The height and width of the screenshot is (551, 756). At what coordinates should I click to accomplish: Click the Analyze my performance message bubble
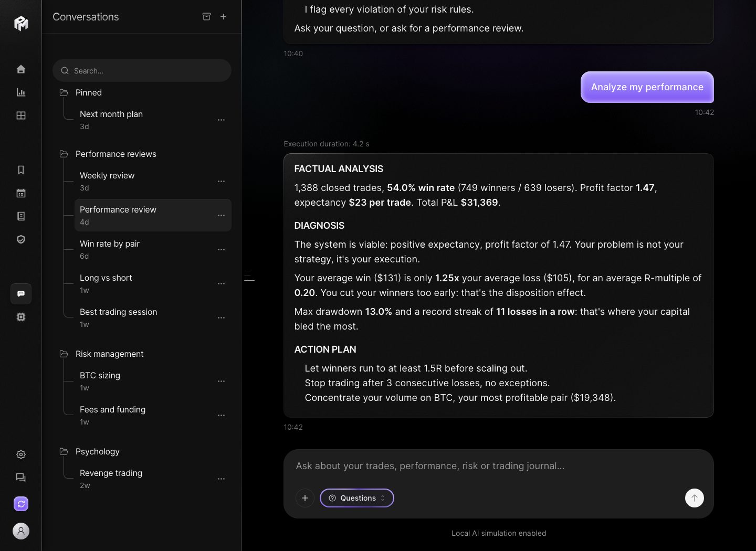tap(647, 87)
